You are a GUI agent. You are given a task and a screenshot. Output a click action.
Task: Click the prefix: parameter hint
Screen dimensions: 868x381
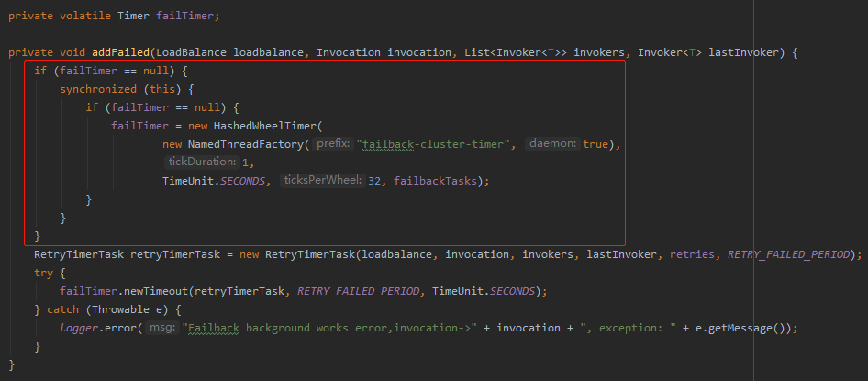[x=333, y=144]
